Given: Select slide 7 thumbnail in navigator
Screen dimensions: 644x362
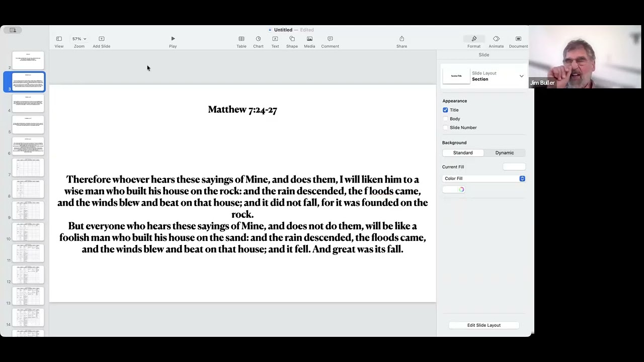Looking at the screenshot, I should [28, 167].
